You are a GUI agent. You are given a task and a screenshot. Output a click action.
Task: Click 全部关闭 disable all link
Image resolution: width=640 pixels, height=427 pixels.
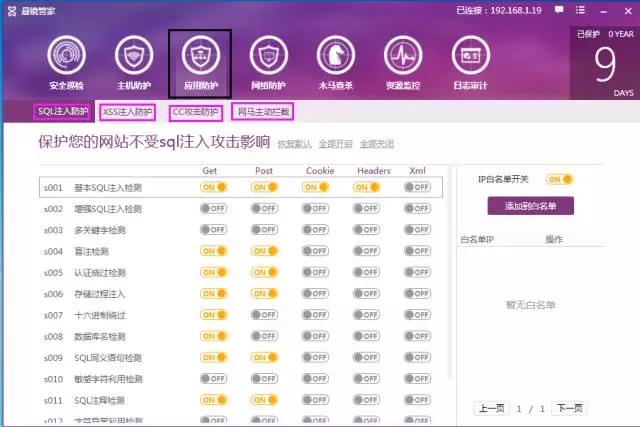(x=377, y=144)
